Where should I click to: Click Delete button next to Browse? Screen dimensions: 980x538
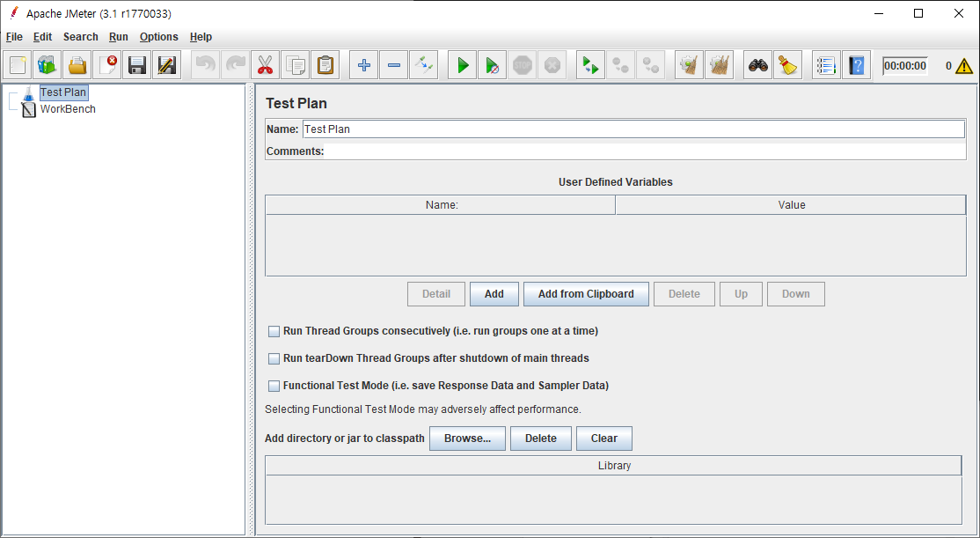pyautogui.click(x=541, y=439)
